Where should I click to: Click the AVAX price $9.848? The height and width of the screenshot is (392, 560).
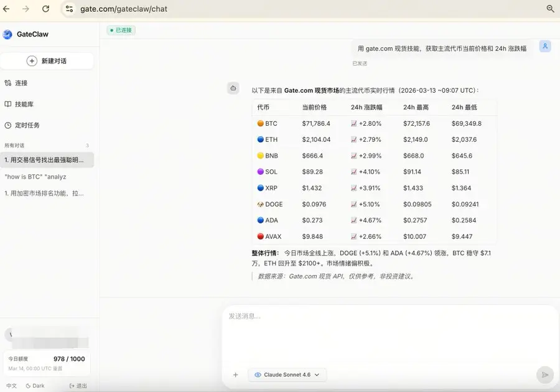pyautogui.click(x=312, y=236)
